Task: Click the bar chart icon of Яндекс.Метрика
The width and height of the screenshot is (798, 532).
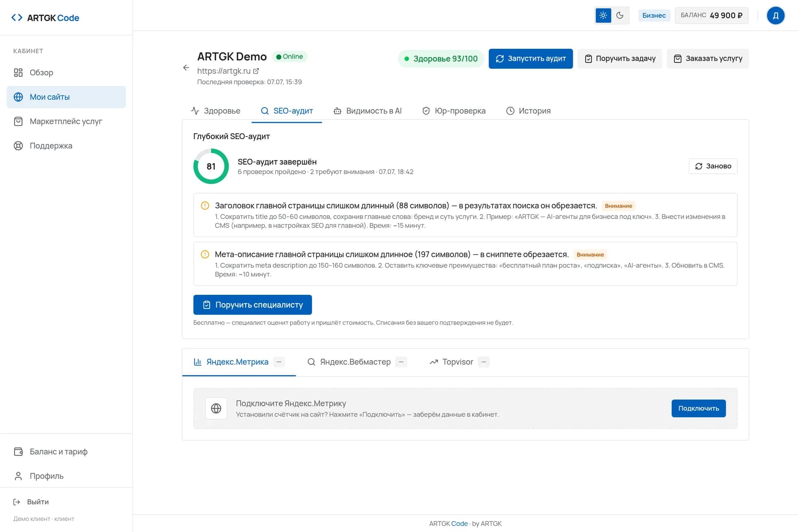Action: pos(198,362)
